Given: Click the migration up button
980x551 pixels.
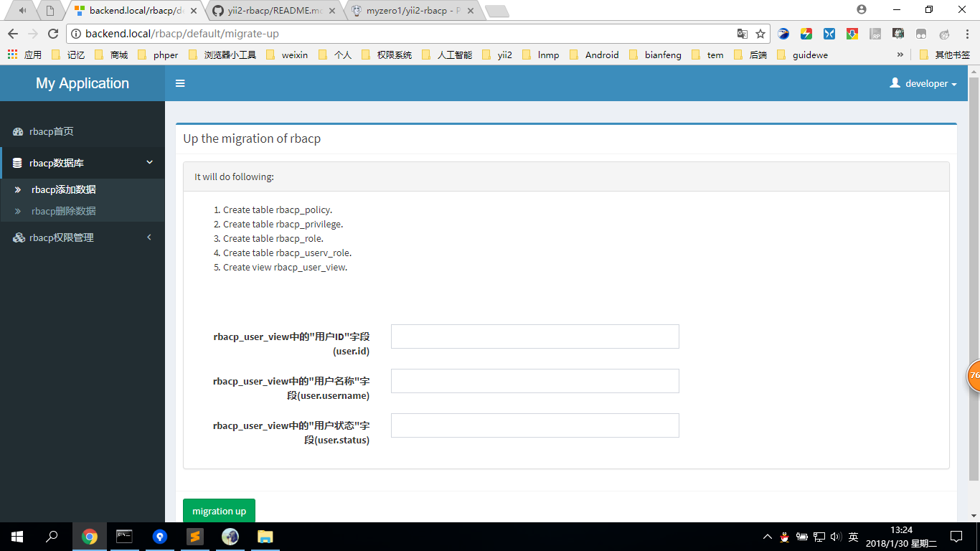Looking at the screenshot, I should click(x=219, y=511).
